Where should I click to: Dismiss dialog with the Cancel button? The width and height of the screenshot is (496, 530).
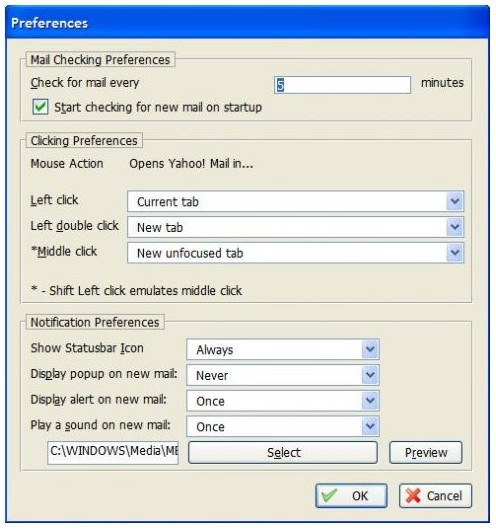(x=435, y=496)
